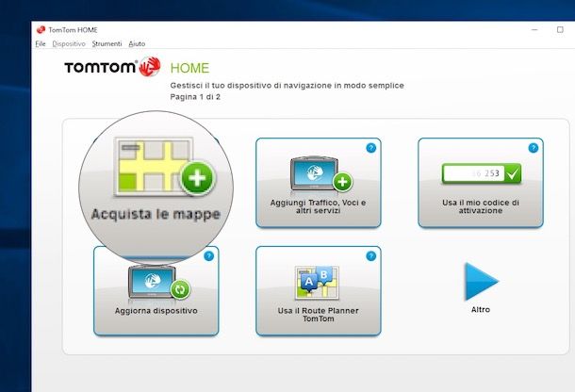Open Usa il Route Planner TomTom
The height and width of the screenshot is (392, 575).
(x=319, y=291)
